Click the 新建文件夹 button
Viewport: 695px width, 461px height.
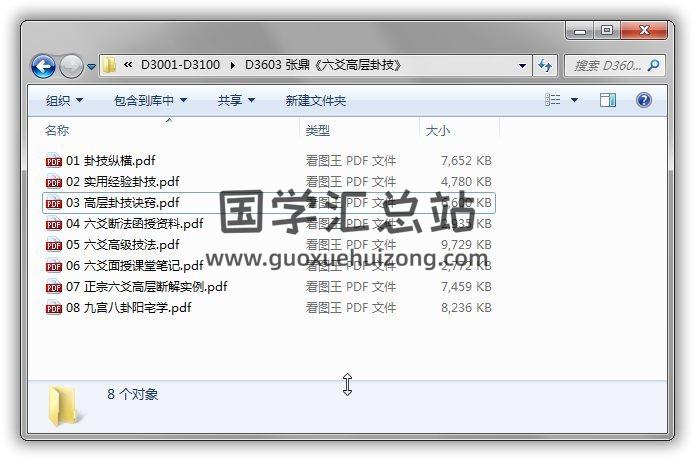(x=315, y=101)
